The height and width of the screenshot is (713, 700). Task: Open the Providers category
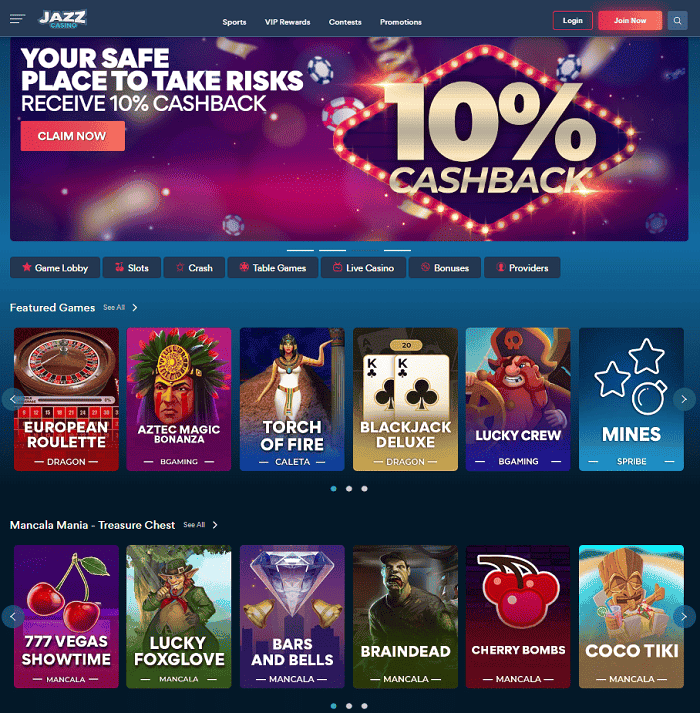(x=522, y=268)
